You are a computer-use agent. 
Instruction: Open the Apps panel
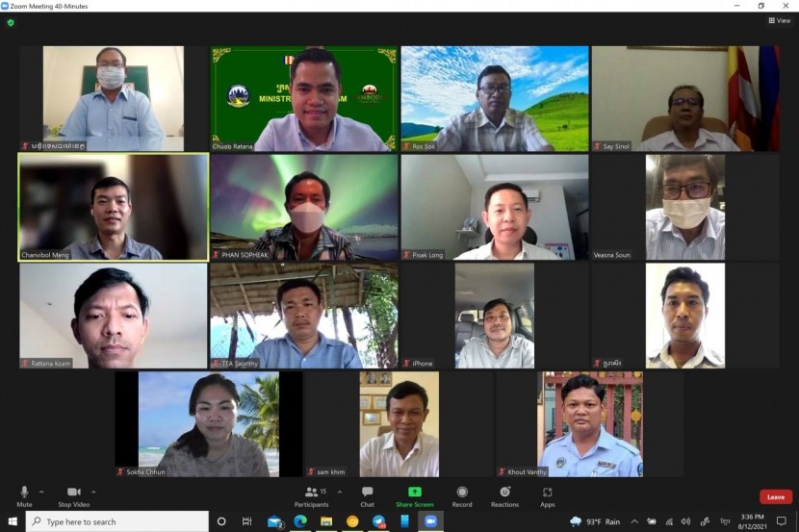coord(547,493)
